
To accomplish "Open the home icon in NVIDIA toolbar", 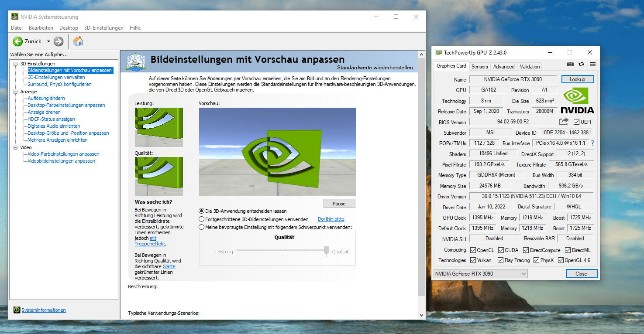I will [78, 41].
